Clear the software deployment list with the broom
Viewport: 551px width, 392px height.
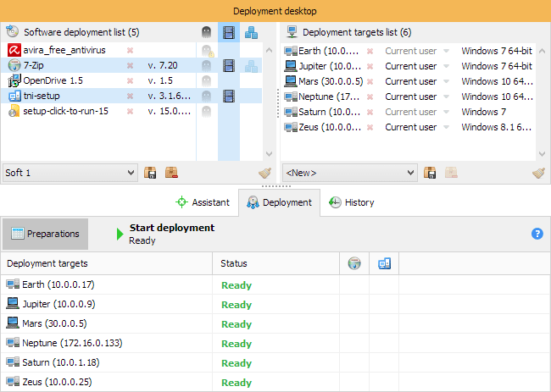coord(265,173)
